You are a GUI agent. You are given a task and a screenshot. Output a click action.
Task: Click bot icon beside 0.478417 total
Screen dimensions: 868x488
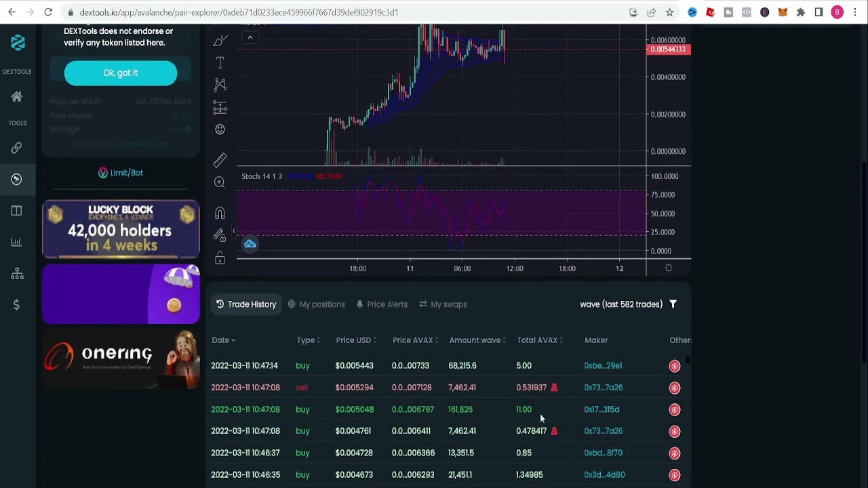click(554, 431)
